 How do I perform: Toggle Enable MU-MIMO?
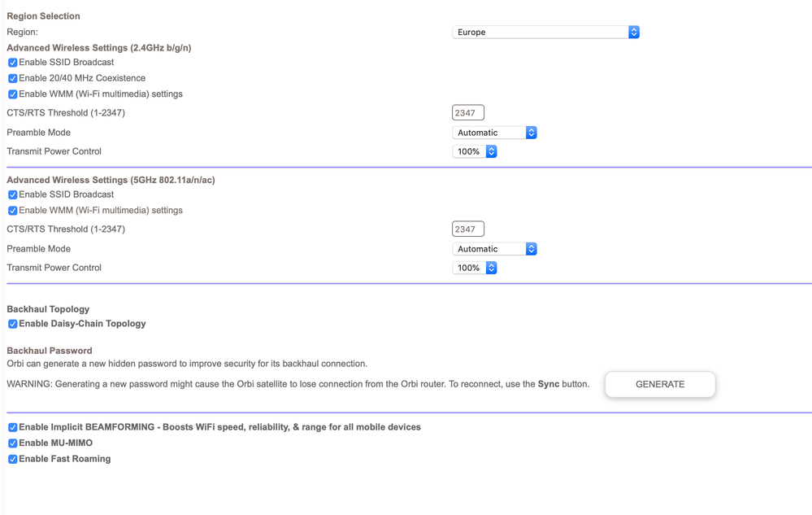pos(12,443)
